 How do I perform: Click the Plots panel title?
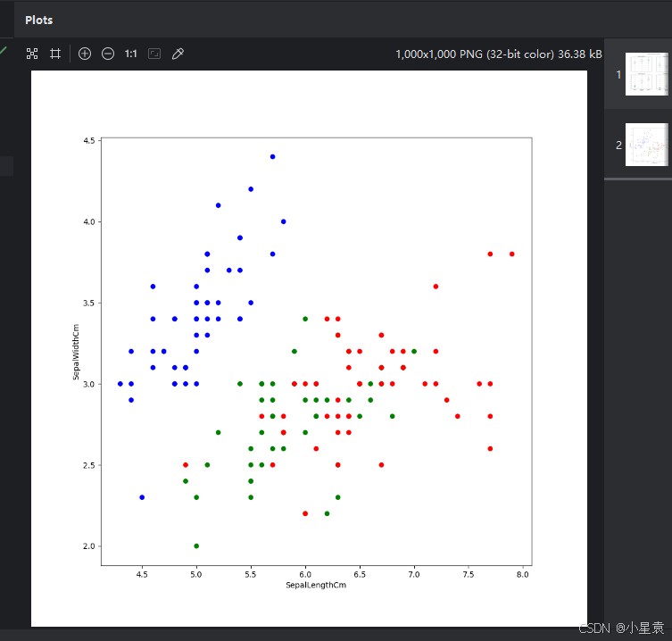(x=39, y=21)
